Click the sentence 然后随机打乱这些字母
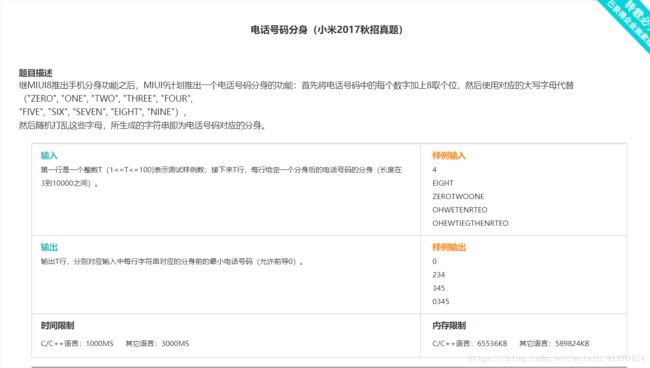 click(142, 125)
